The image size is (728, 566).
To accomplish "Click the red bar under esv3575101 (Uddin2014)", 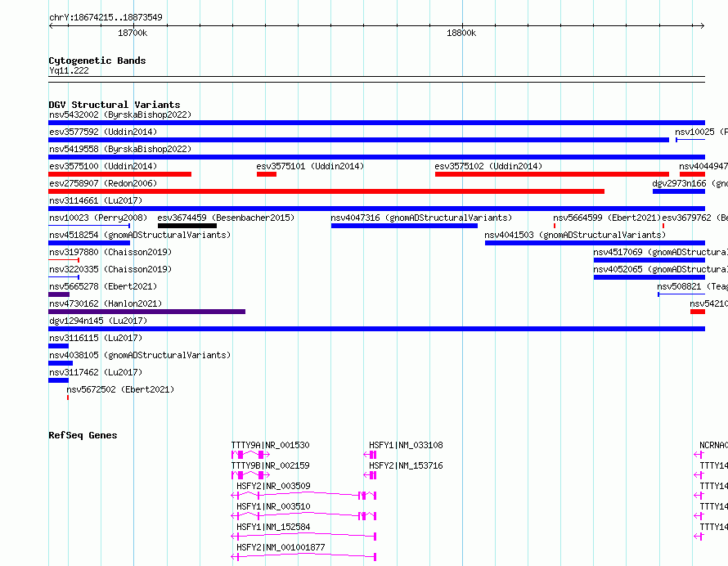I will (267, 174).
